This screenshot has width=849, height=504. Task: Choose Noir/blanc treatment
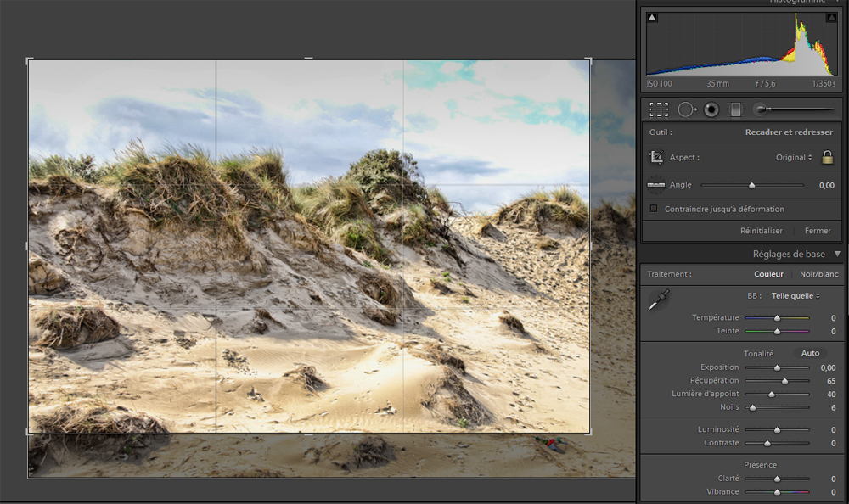tap(819, 274)
